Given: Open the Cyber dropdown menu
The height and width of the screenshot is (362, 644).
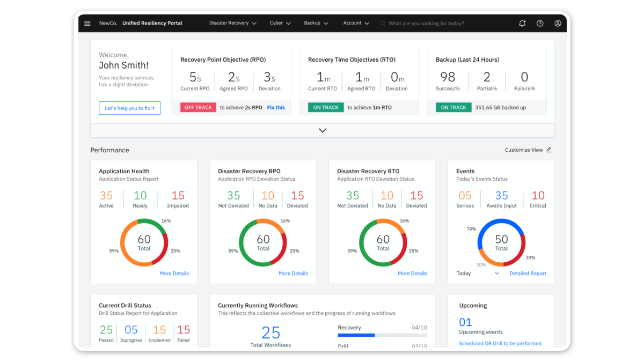Looking at the screenshot, I should [280, 24].
